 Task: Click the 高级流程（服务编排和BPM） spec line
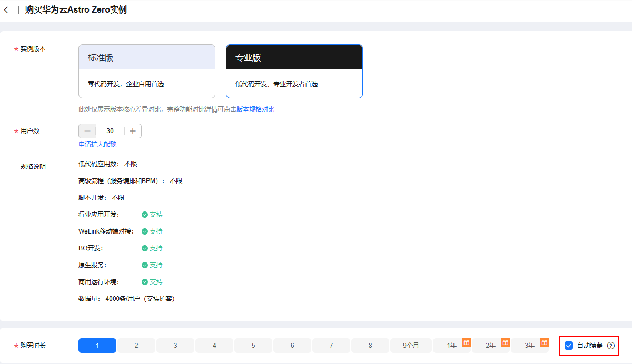(x=131, y=181)
